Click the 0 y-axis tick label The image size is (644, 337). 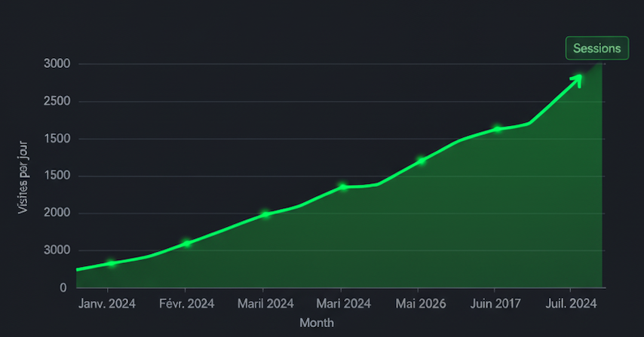tap(63, 288)
